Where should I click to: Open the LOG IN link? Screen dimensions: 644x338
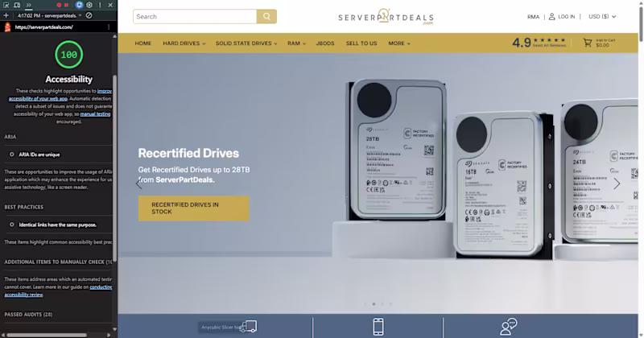point(567,17)
